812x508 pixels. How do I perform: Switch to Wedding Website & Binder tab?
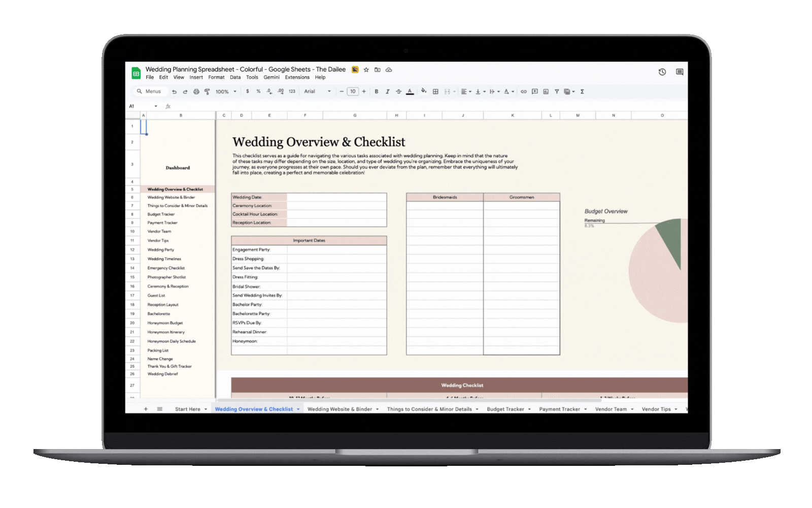(x=340, y=409)
